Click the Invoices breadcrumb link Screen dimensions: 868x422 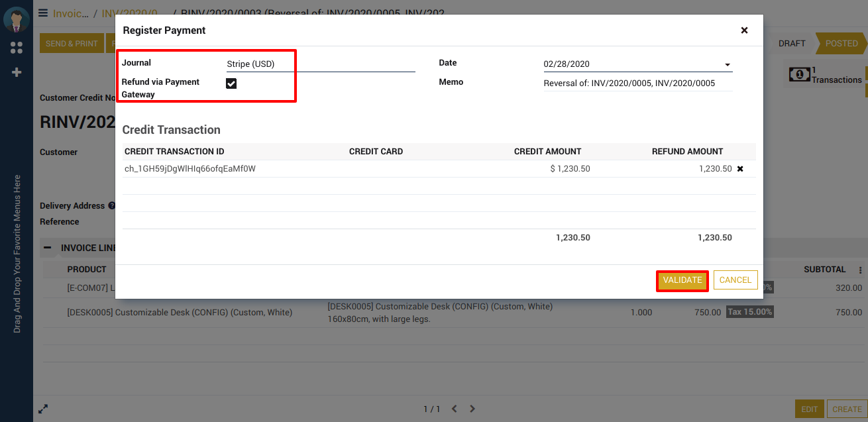point(70,13)
